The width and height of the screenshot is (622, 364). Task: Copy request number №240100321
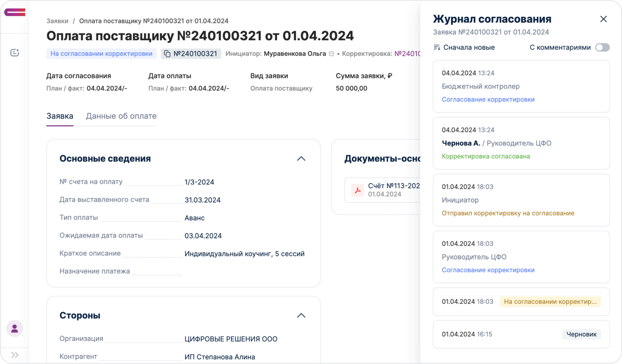click(x=167, y=54)
